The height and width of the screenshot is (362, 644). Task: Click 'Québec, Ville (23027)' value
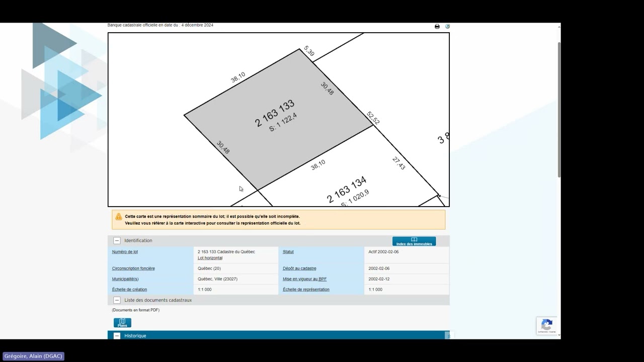click(217, 279)
